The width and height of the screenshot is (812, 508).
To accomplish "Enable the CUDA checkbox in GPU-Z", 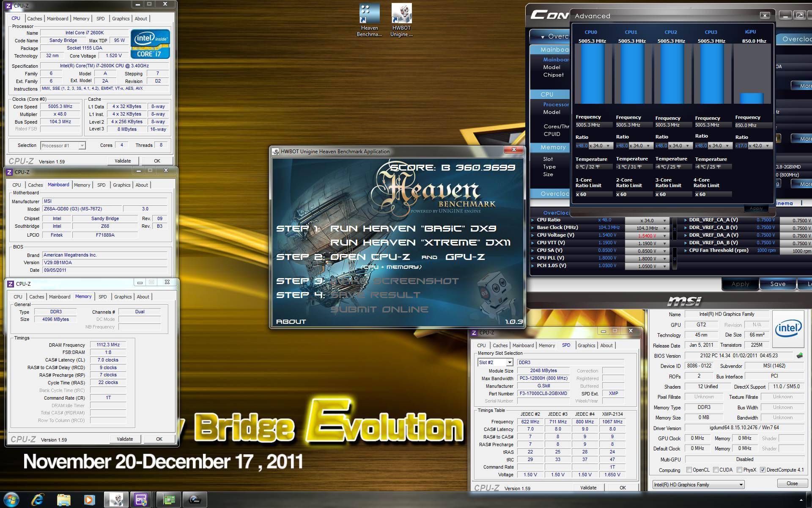I will [x=716, y=470].
